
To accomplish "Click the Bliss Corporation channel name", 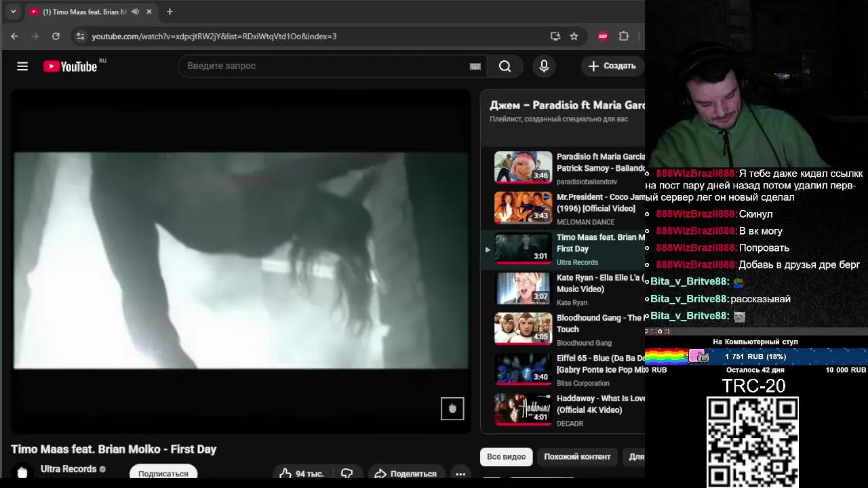I will point(583,384).
